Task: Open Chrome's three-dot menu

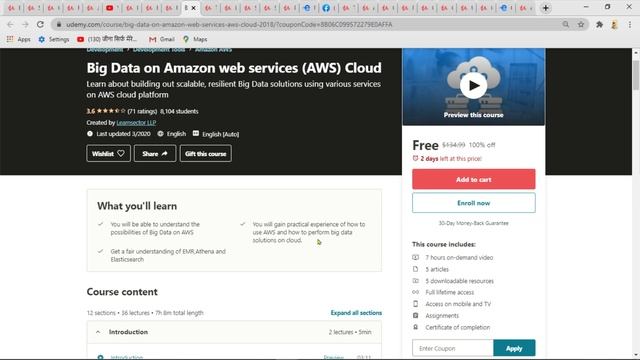Action: pyautogui.click(x=630, y=24)
